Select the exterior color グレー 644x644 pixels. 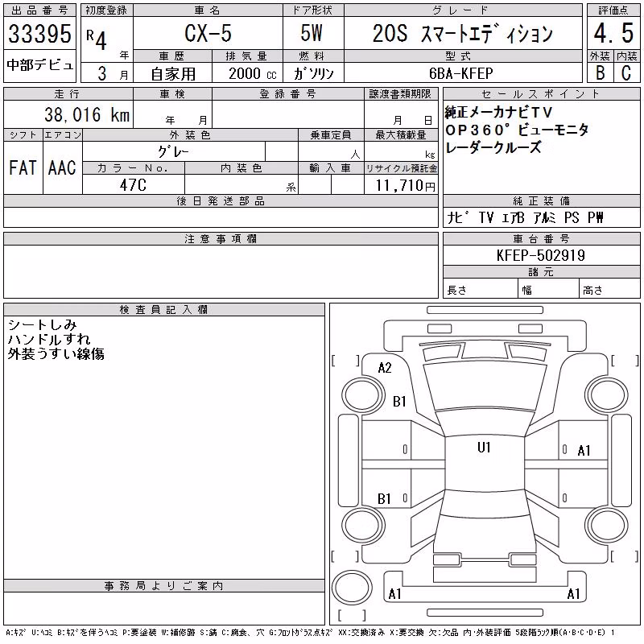(173, 151)
